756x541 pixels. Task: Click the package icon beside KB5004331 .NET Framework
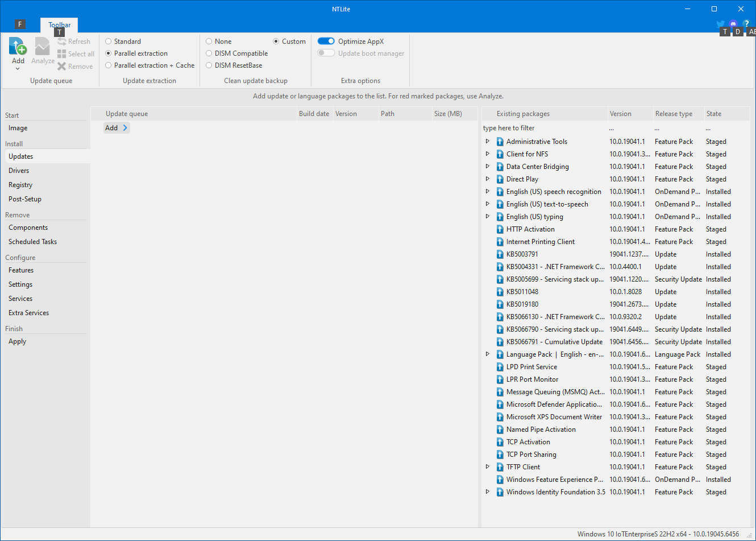coord(500,267)
